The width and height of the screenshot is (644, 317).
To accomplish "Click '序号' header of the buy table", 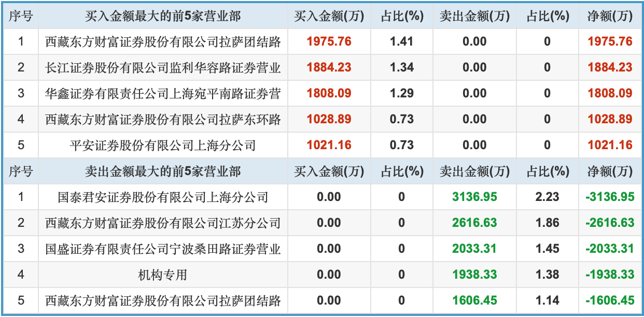I will [21, 16].
